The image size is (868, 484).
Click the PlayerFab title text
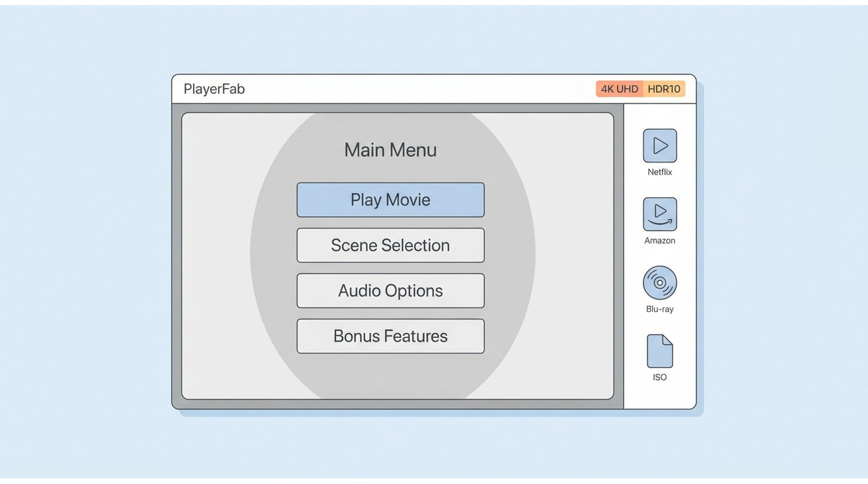click(214, 89)
